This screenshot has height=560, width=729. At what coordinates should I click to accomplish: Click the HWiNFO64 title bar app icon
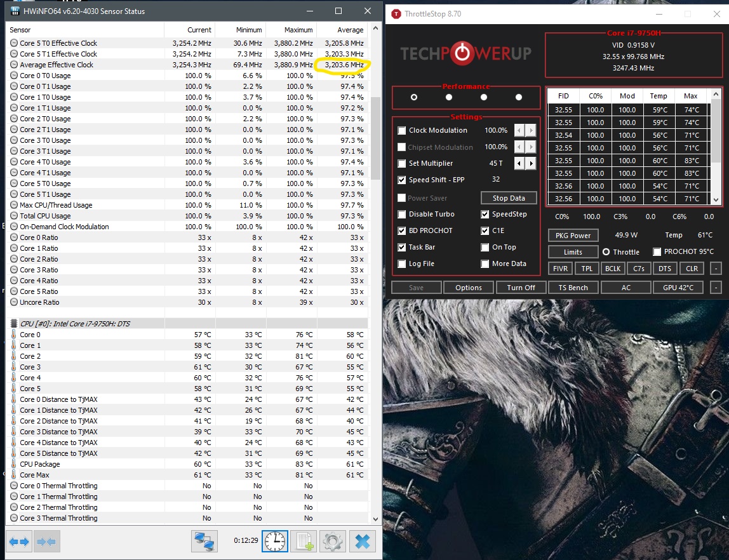[15, 11]
